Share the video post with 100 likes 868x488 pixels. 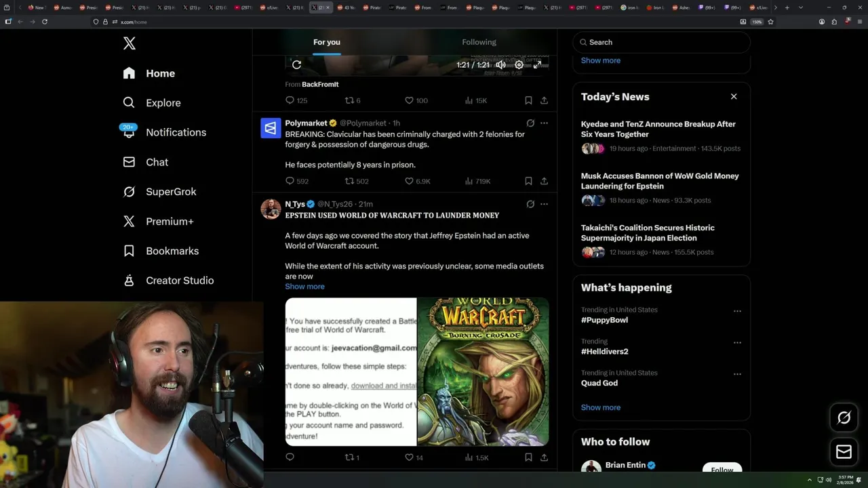click(x=544, y=100)
